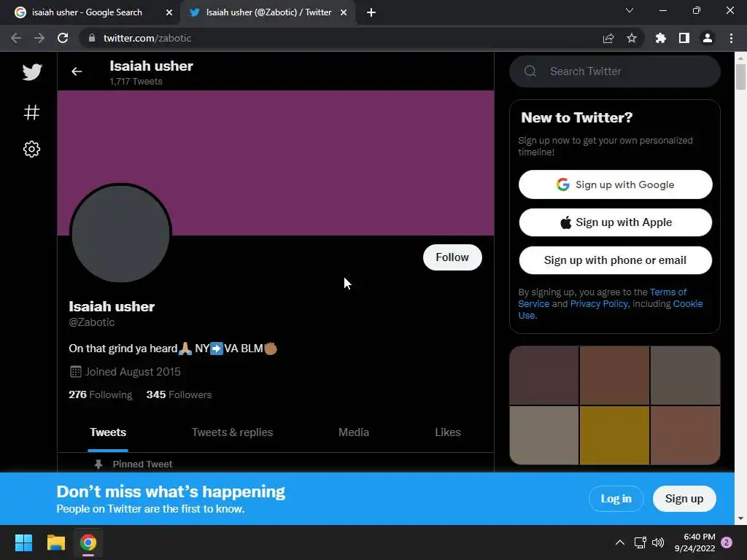Share this page via address bar icon
The height and width of the screenshot is (560, 747).
tap(608, 38)
